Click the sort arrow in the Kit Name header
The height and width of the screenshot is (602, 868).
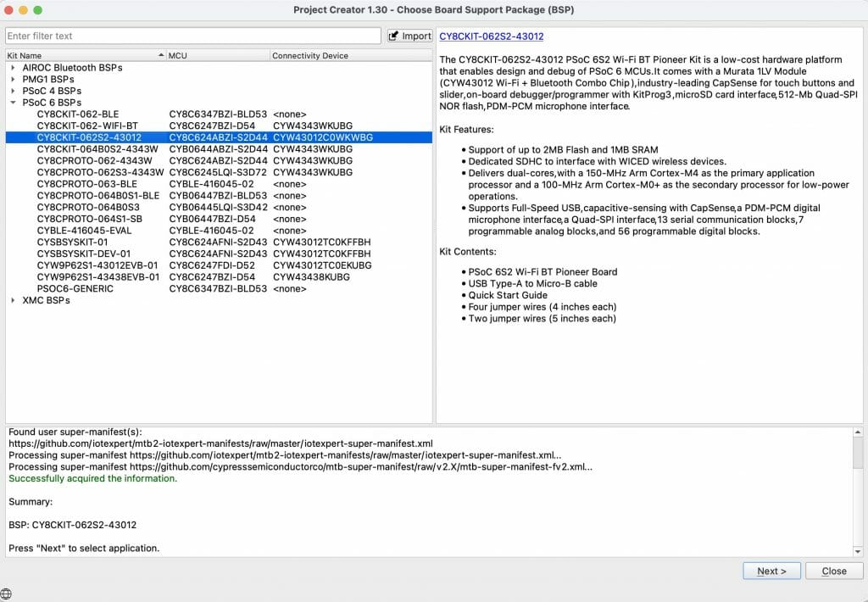pos(161,55)
